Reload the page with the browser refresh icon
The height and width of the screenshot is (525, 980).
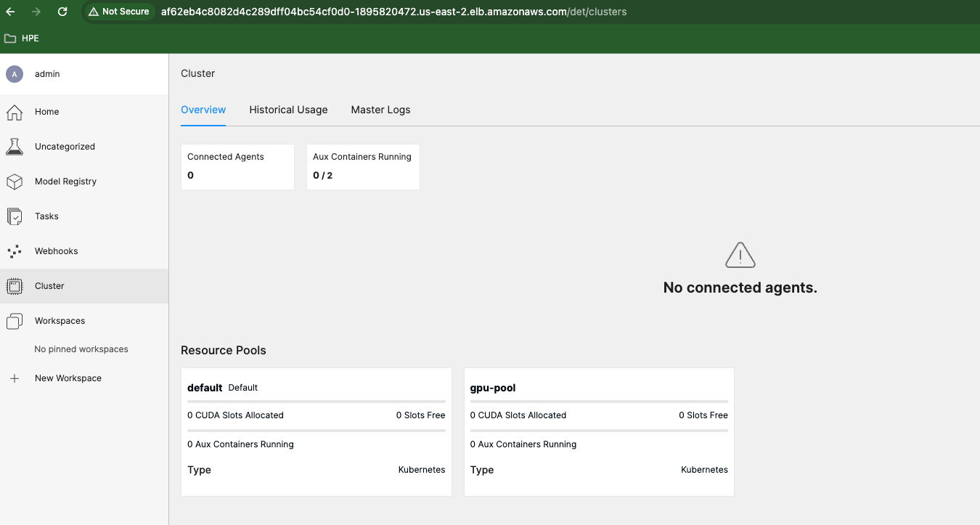point(62,12)
